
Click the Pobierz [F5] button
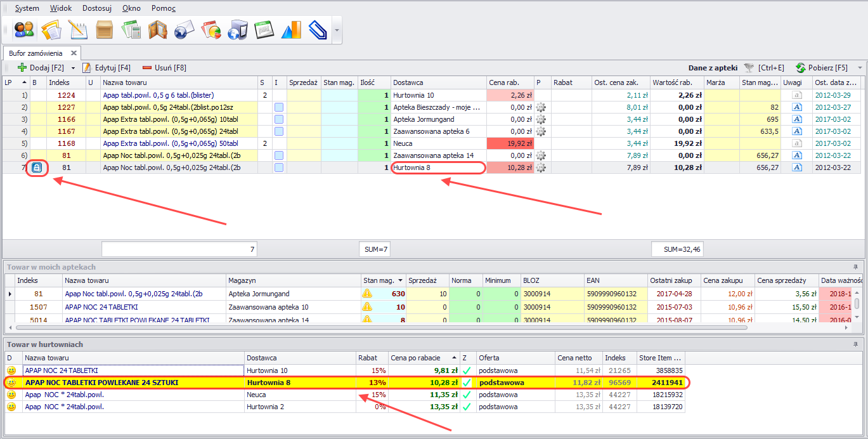[822, 68]
